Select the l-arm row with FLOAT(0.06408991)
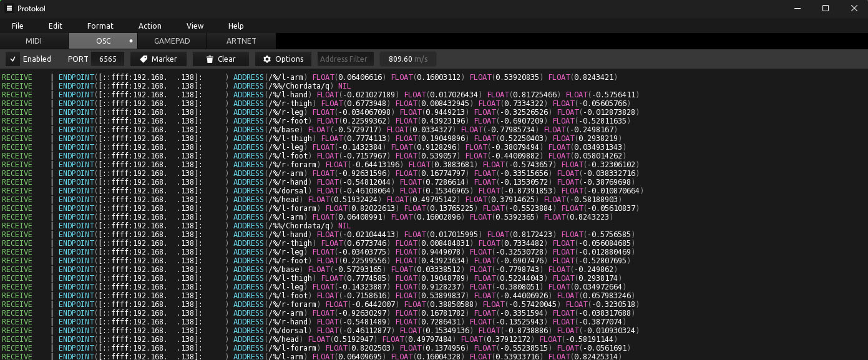 click(x=306, y=217)
